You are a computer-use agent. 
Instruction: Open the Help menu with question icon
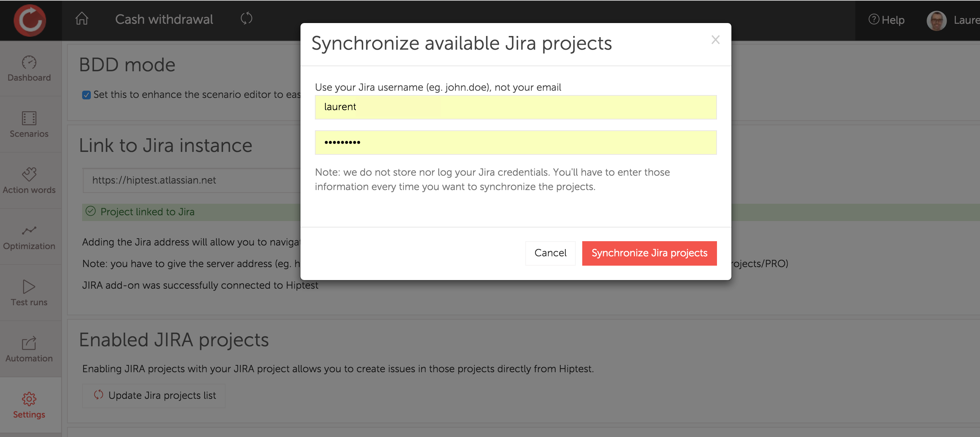886,20
